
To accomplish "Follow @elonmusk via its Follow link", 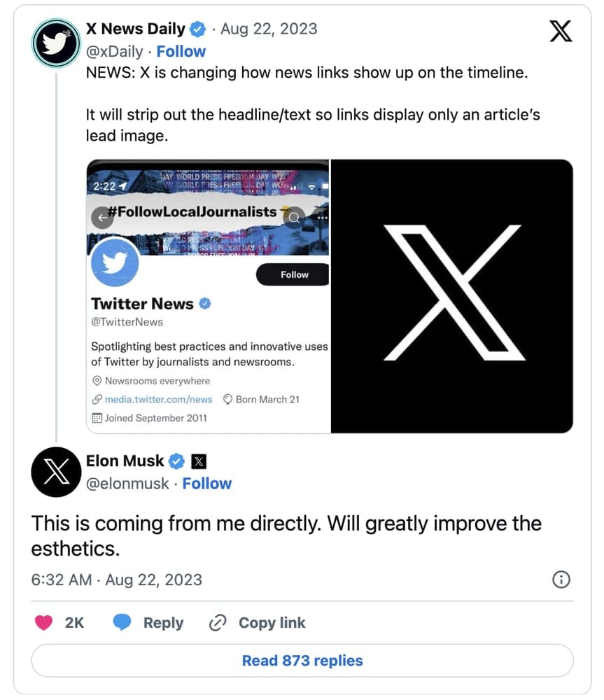I will 206,483.
